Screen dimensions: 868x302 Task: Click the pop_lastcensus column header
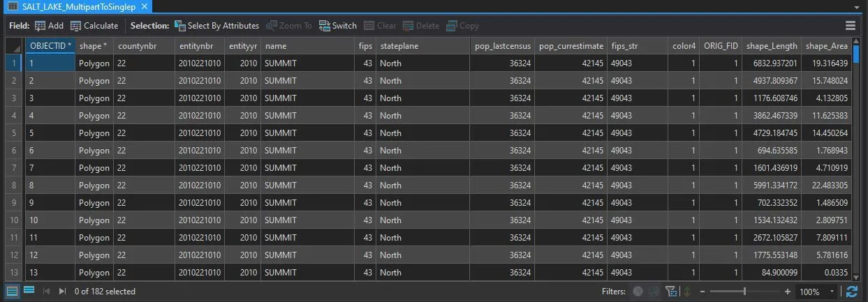click(503, 46)
